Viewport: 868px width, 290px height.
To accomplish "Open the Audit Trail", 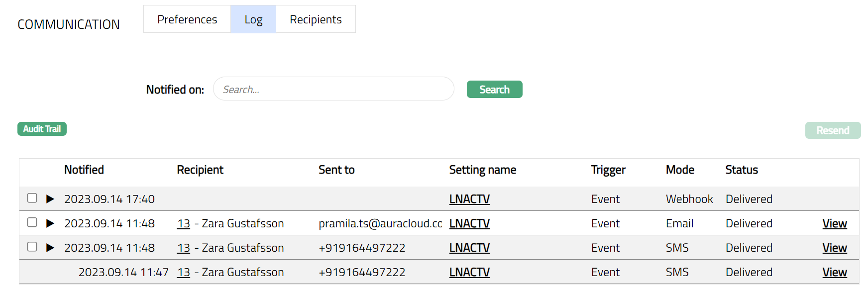I will [42, 129].
